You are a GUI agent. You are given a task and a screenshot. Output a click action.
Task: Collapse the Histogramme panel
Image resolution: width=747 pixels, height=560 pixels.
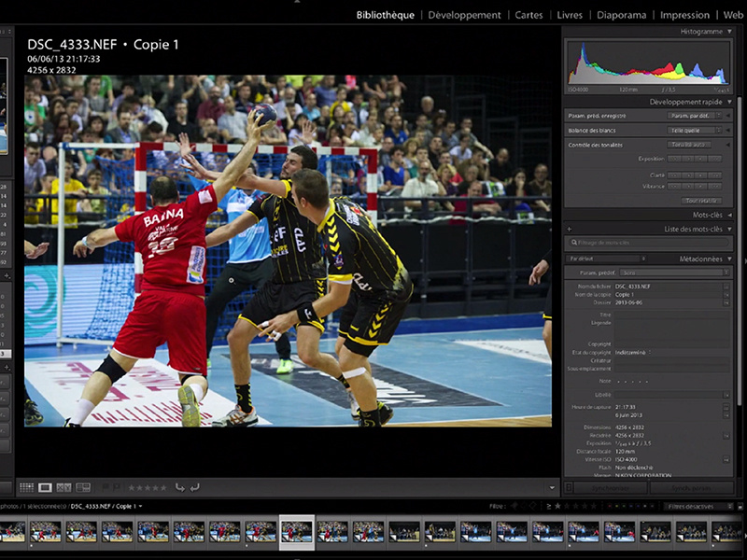[x=729, y=32]
